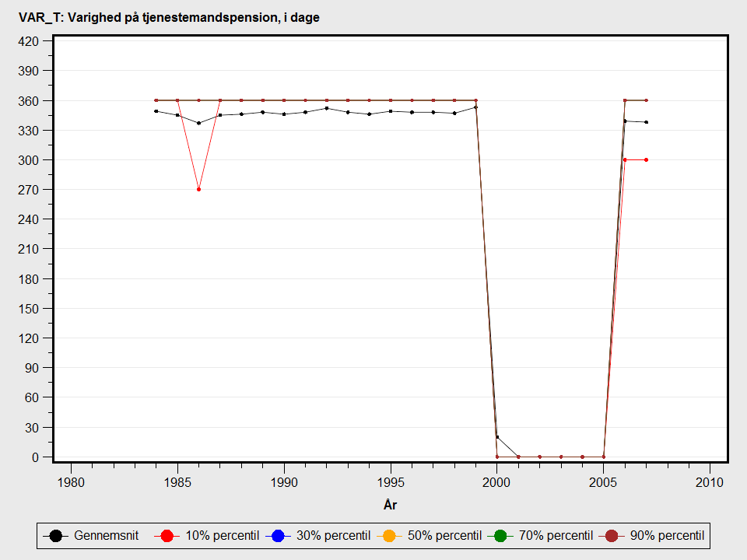Select the 90% percentil legend label text
Viewport: 747px width, 560px height.
[666, 535]
